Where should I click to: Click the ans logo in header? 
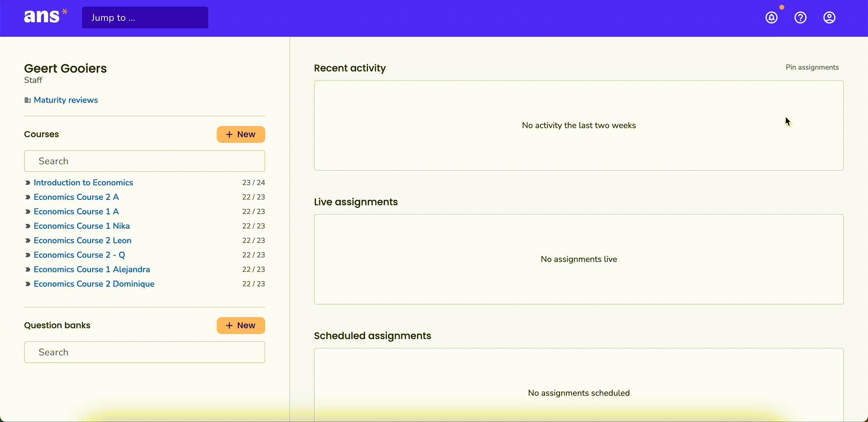point(46,16)
